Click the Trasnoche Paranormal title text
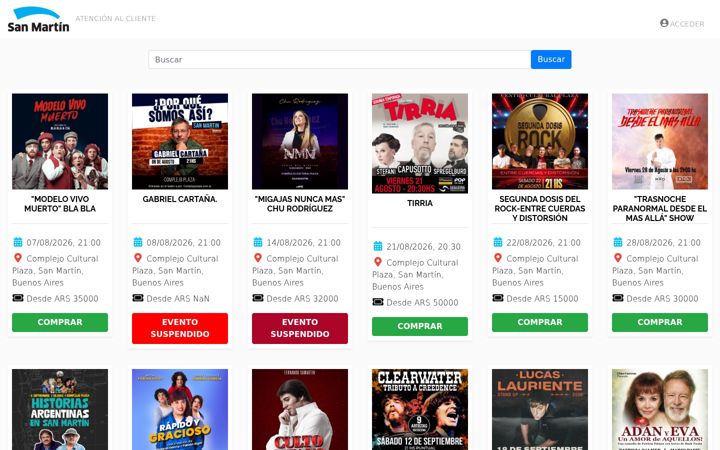The image size is (720, 450). pyautogui.click(x=660, y=208)
